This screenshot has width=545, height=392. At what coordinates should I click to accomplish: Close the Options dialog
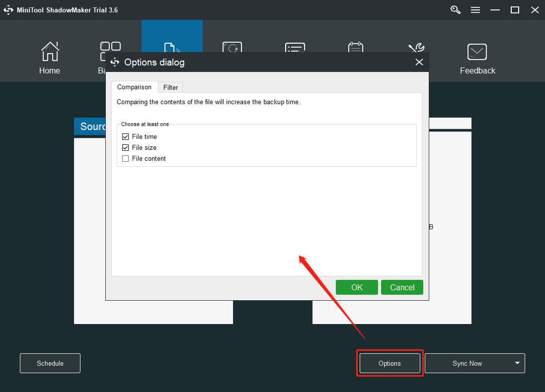(x=419, y=62)
